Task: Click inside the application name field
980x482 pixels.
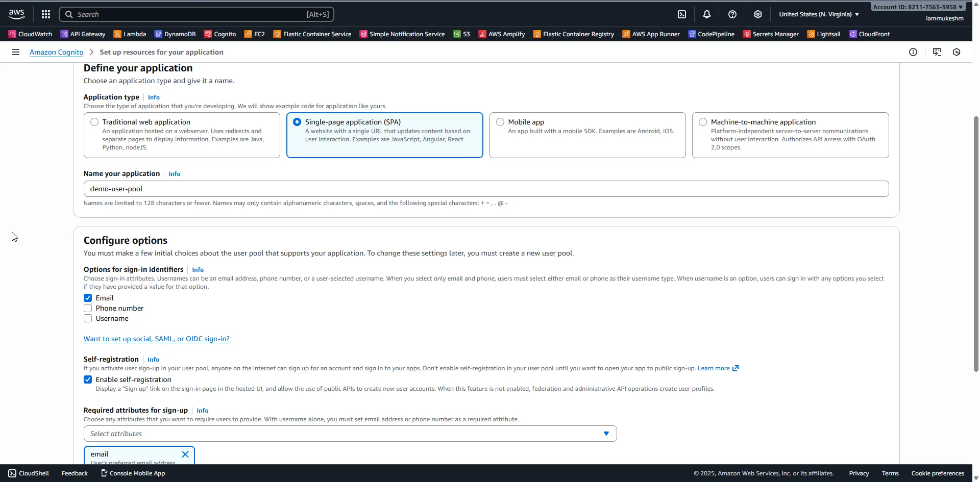Action: [306, 188]
